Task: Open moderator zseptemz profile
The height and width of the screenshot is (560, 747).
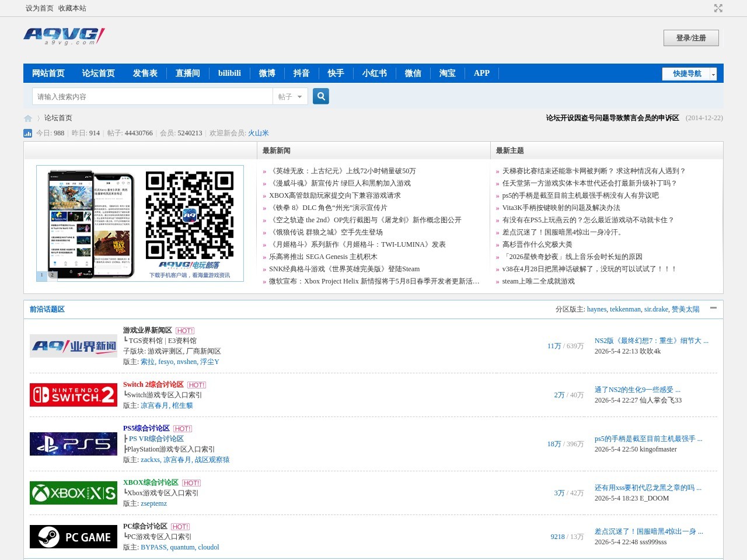Action: (x=153, y=503)
